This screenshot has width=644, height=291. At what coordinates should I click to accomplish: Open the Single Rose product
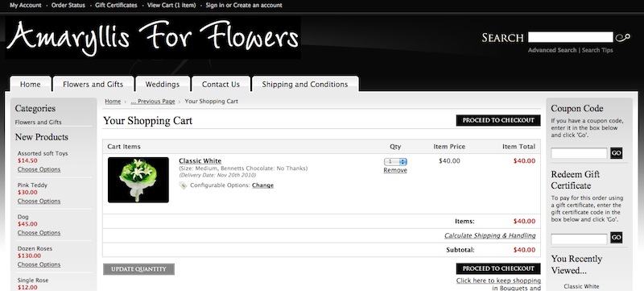(x=33, y=281)
